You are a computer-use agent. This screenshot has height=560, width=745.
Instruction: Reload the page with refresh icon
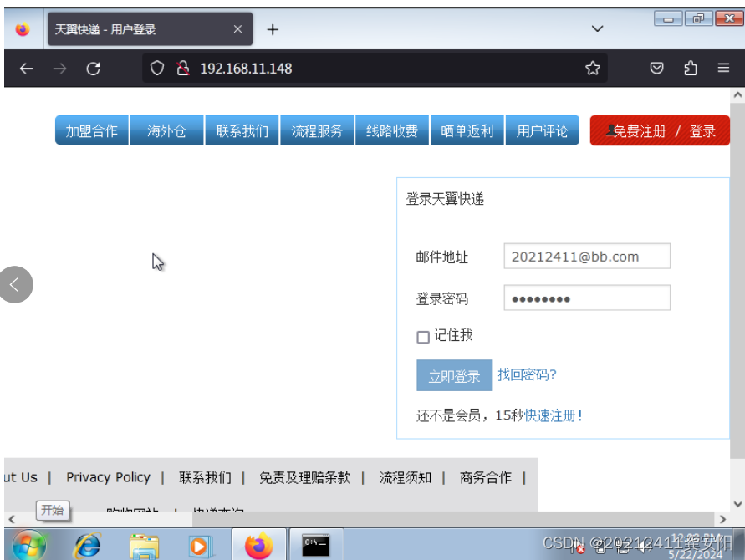[93, 69]
